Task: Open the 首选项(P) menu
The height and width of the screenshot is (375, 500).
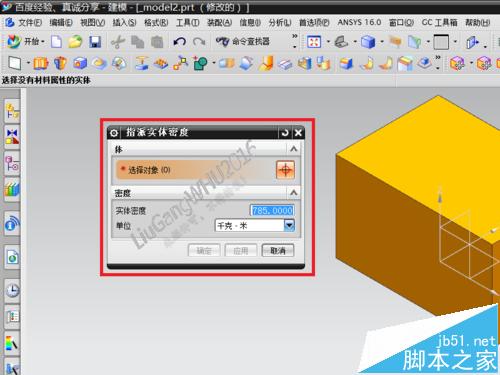Action: tap(314, 22)
